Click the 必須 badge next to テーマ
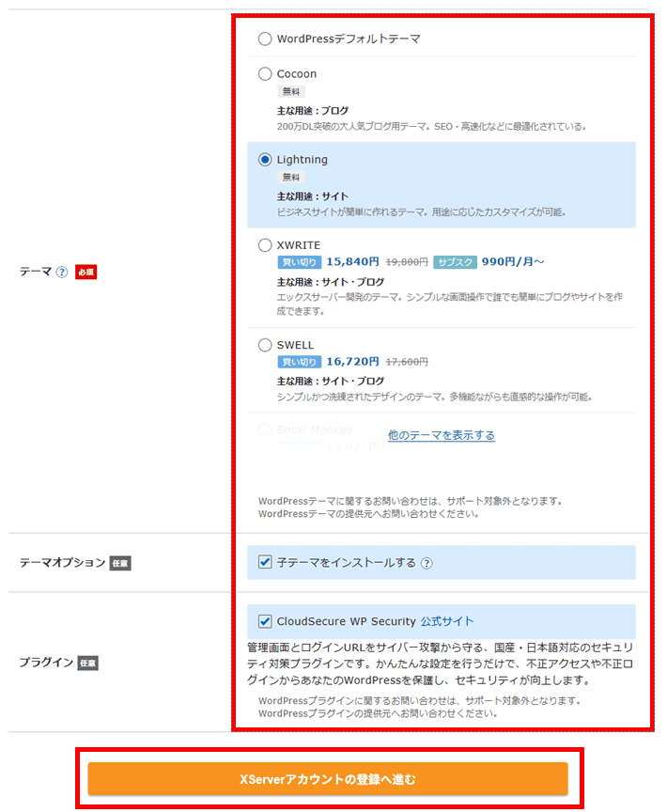Image resolution: width=667 pixels, height=812 pixels. click(x=85, y=272)
